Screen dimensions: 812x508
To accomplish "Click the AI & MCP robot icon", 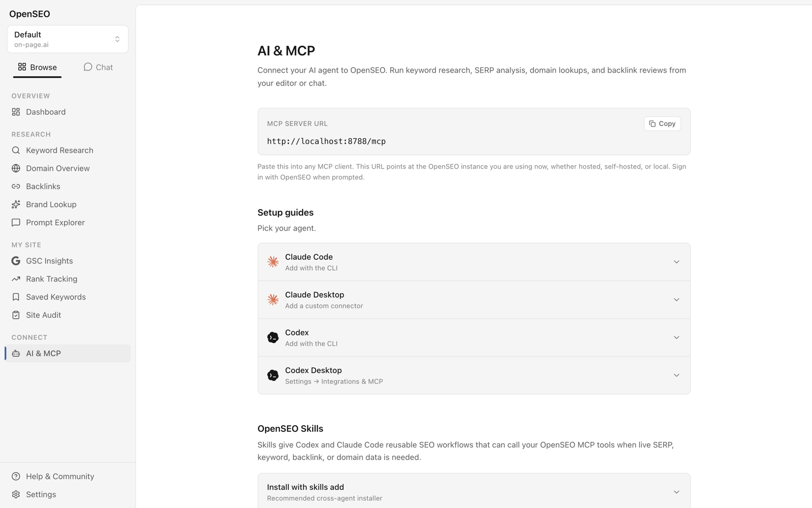I will 16,354.
